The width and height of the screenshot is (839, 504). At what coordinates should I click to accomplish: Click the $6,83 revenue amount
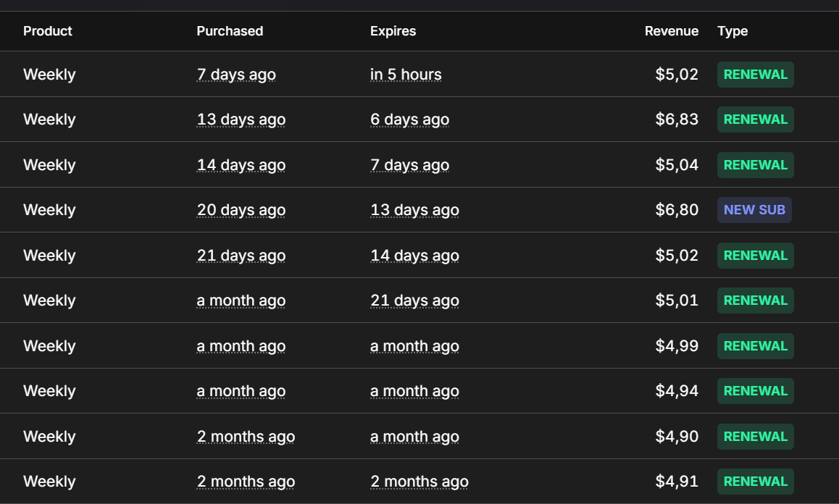tap(676, 119)
